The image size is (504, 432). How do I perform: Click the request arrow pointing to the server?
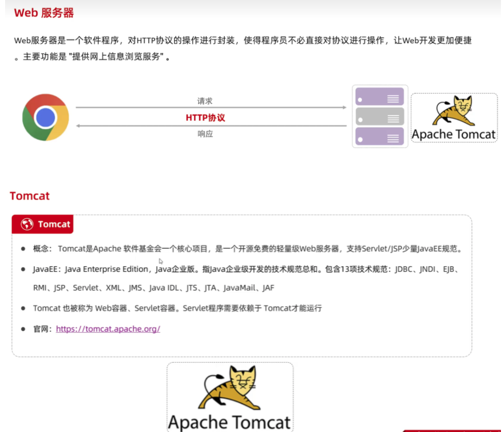pos(211,107)
